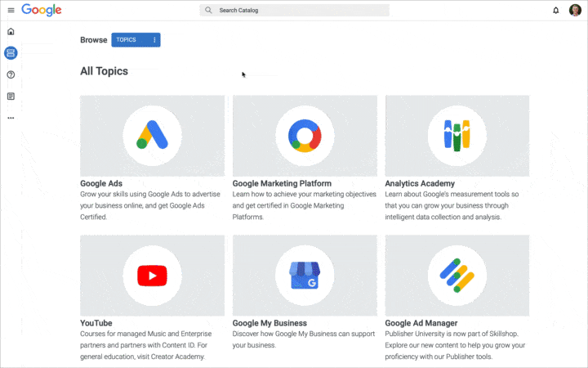588x368 pixels.
Task: Open the Analytics Academy logo thumbnail
Action: click(x=457, y=136)
